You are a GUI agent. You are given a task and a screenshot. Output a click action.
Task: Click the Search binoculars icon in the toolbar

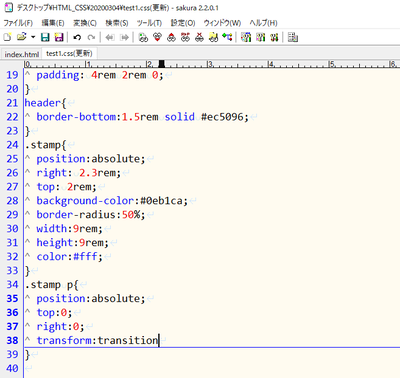[x=143, y=37]
